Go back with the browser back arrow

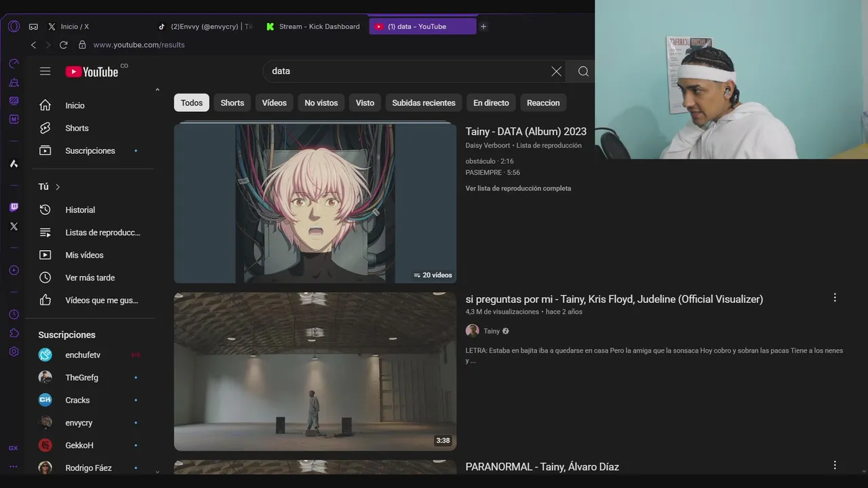coord(33,45)
